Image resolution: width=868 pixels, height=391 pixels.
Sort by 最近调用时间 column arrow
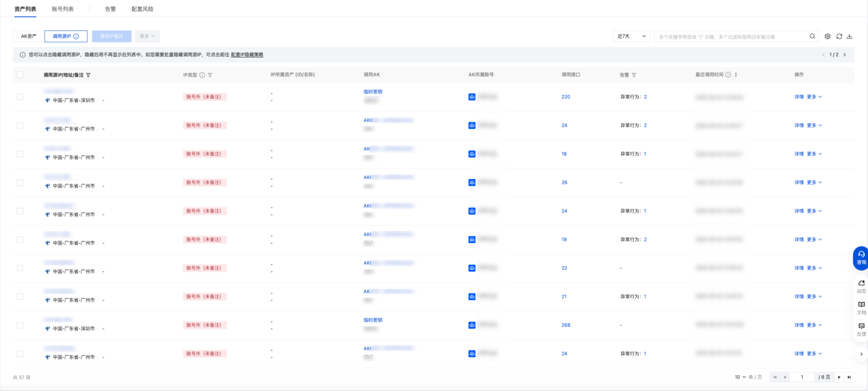(736, 75)
